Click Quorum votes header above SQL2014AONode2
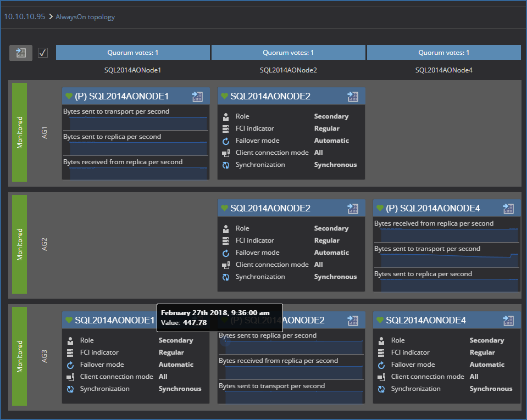Viewport: 527px width, 420px height. (289, 53)
